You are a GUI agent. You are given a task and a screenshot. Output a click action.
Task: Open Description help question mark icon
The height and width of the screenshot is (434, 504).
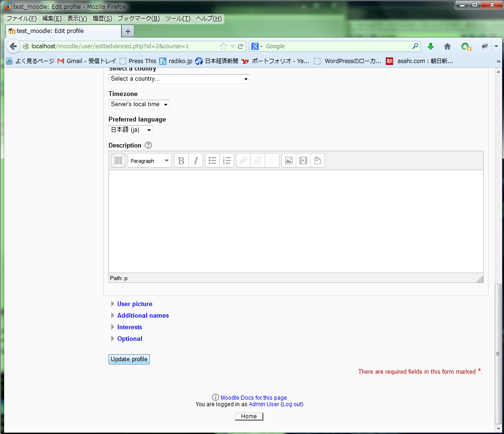click(148, 145)
